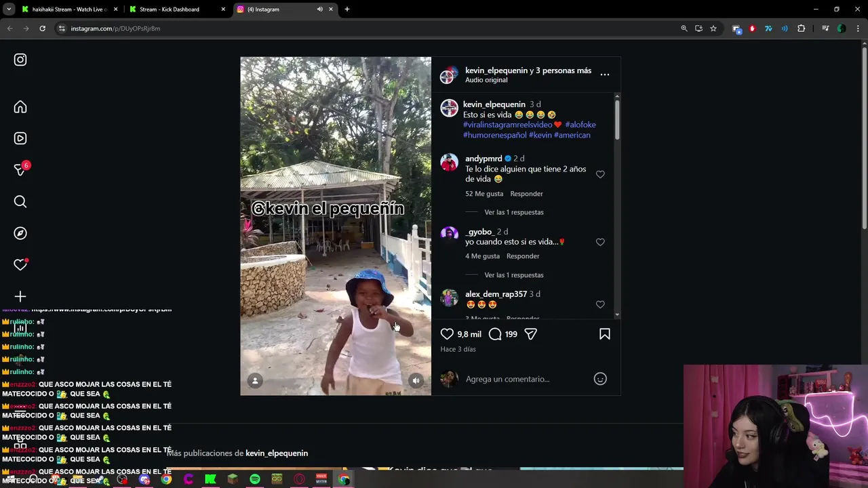
Task: Open the Chrome profile avatar
Action: pyautogui.click(x=842, y=28)
